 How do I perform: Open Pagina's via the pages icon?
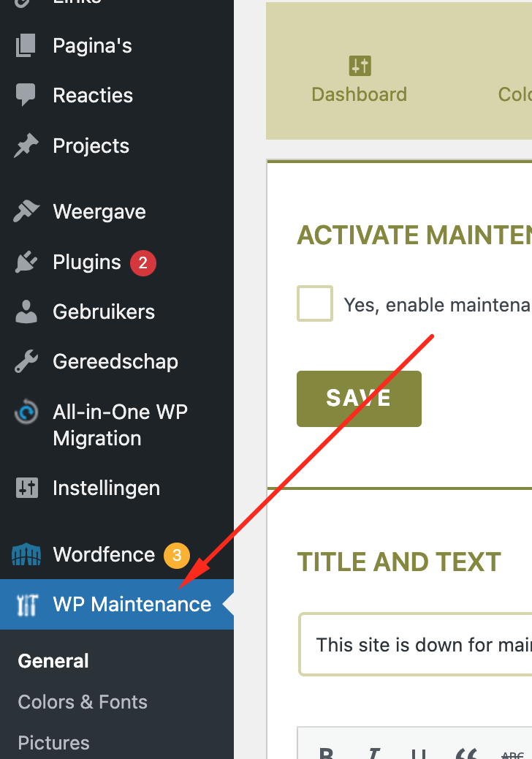click(26, 45)
